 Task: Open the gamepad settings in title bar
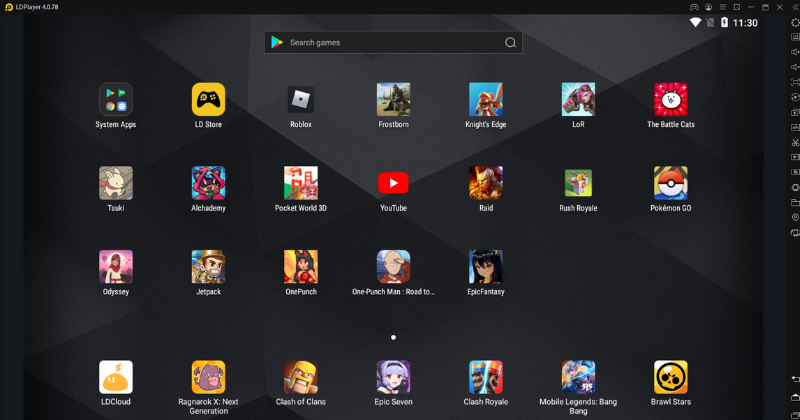(x=694, y=7)
